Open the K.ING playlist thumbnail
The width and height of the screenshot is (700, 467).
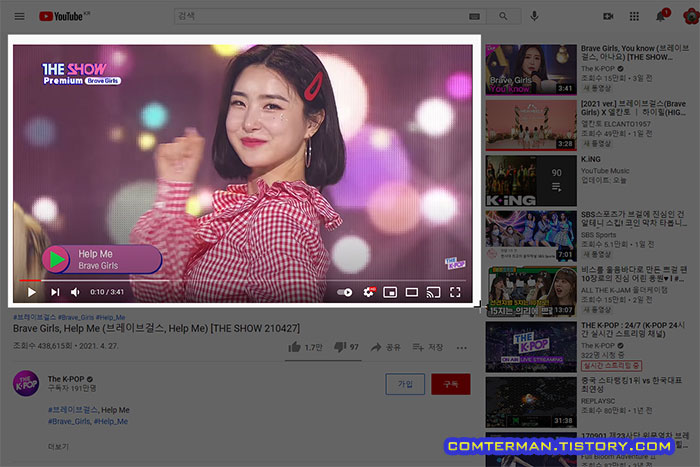click(531, 180)
